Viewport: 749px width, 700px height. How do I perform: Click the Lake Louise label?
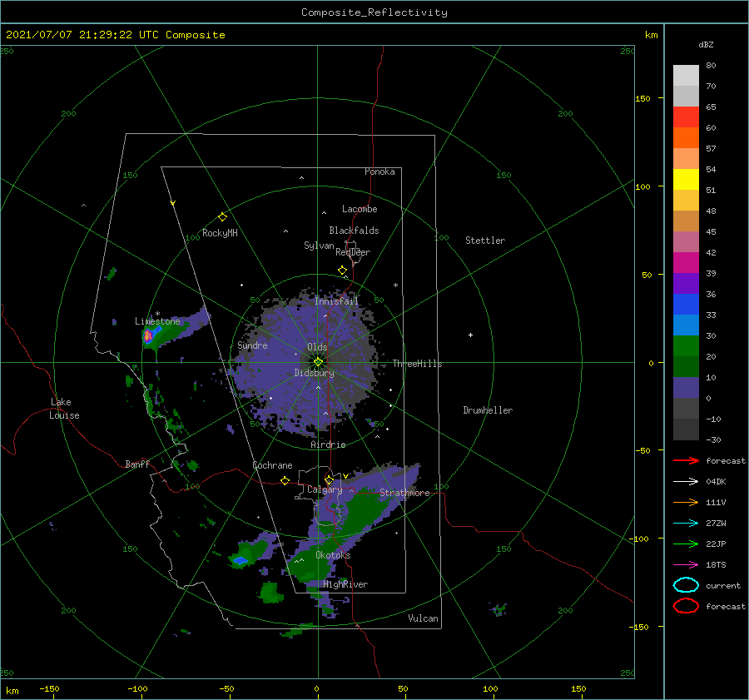click(x=64, y=409)
